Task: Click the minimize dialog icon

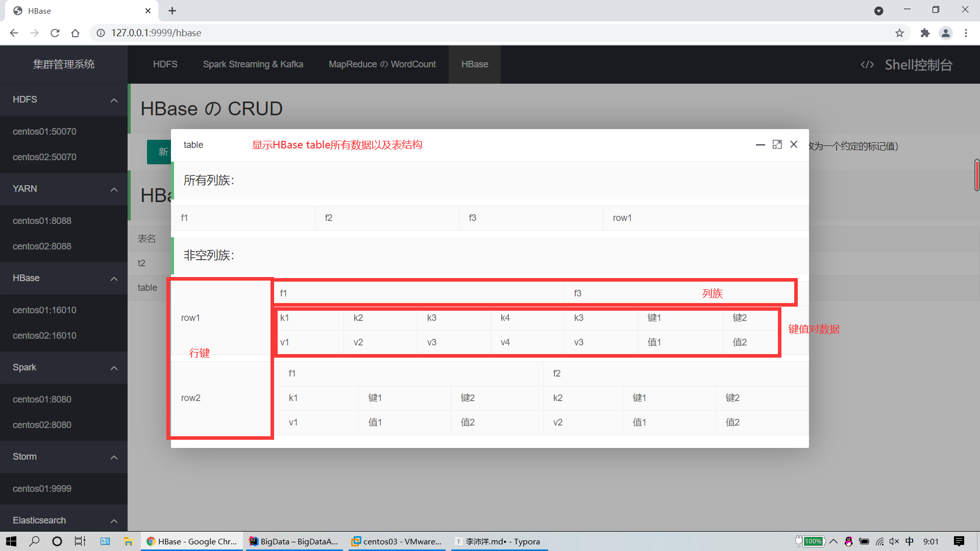Action: 760,144
